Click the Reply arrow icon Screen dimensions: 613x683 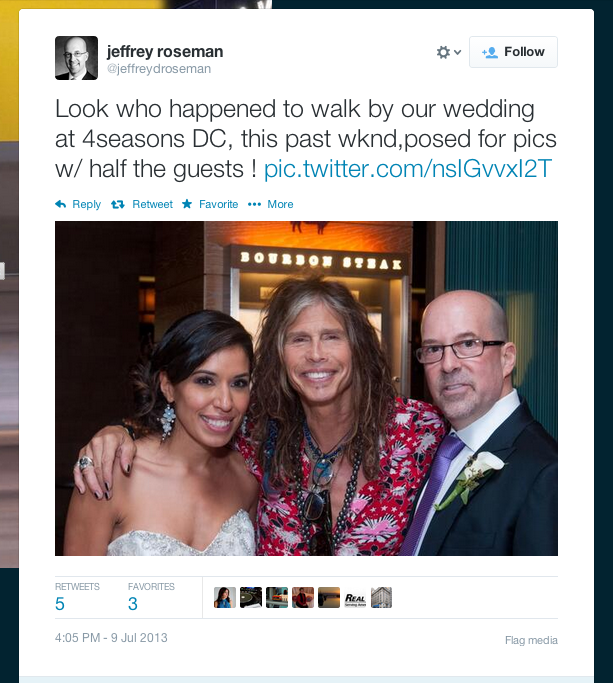[x=61, y=204]
